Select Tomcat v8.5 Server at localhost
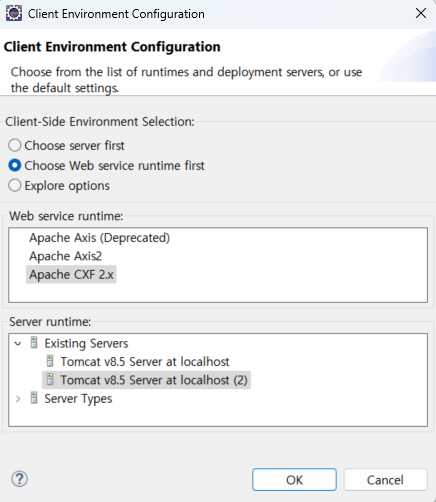 (145, 361)
